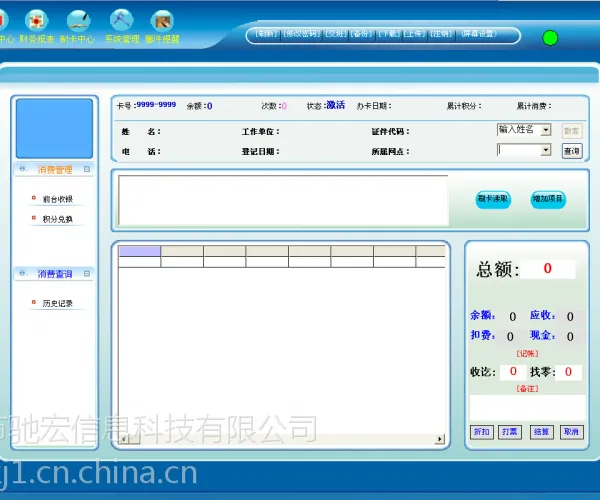Click the red [记账] link
The image size is (600, 500).
pyautogui.click(x=527, y=353)
